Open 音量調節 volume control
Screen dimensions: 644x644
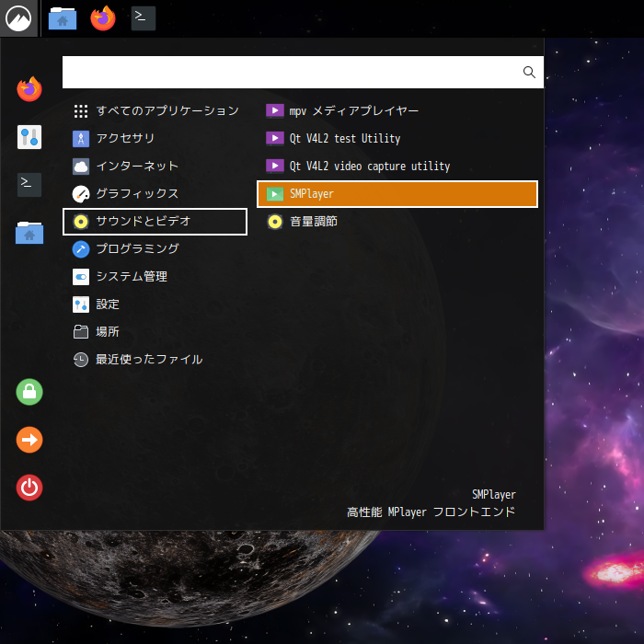click(x=397, y=222)
